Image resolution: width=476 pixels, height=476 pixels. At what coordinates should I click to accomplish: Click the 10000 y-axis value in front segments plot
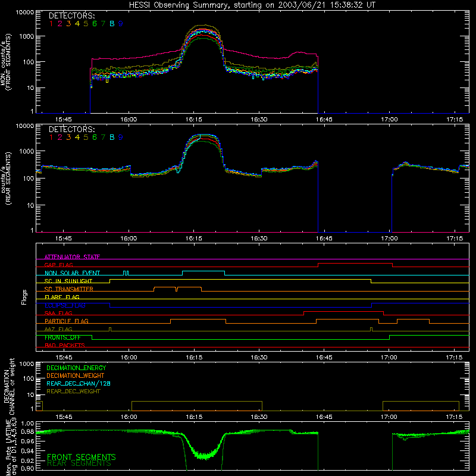pyautogui.click(x=25, y=12)
